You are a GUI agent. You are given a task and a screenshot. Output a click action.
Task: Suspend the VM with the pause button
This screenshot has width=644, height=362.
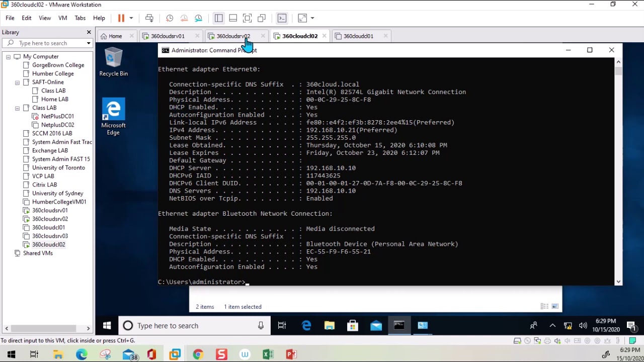(x=121, y=18)
